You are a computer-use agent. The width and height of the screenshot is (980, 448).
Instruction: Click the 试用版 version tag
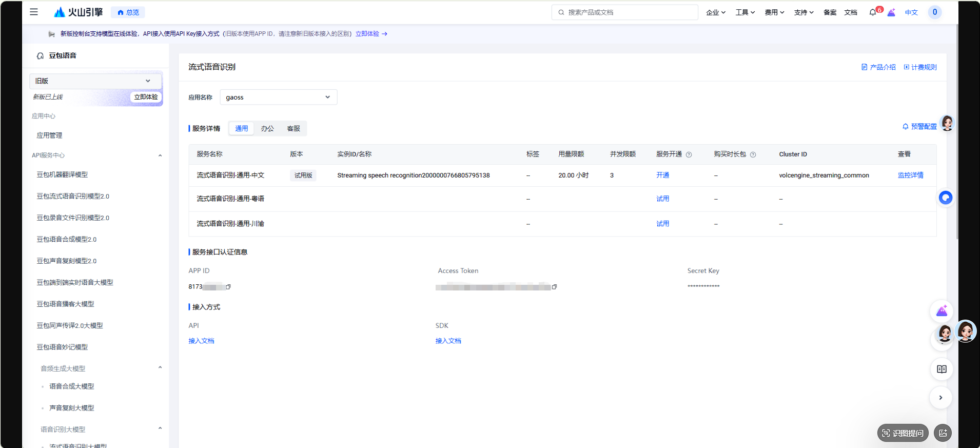(x=303, y=176)
